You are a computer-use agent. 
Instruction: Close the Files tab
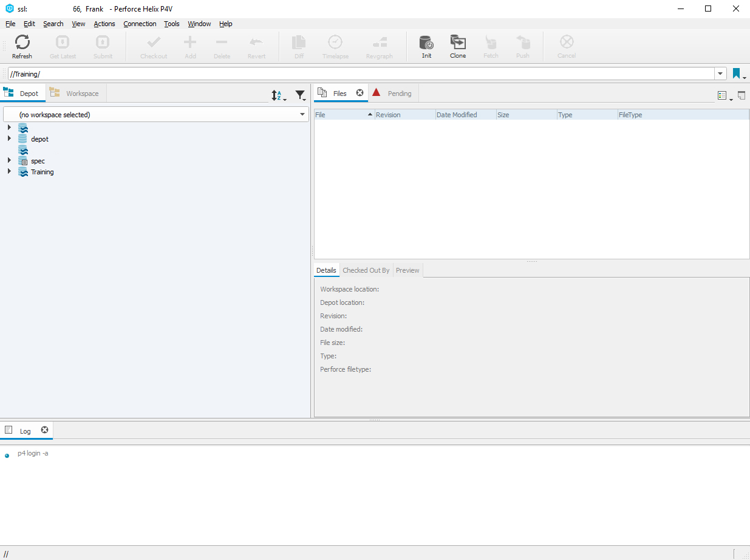[360, 93]
